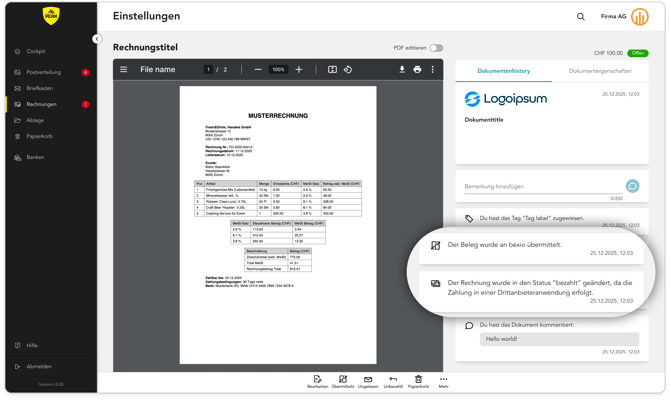Click the fit-to-page icon in the PDF toolbar
This screenshot has width=670, height=401.
click(x=332, y=70)
